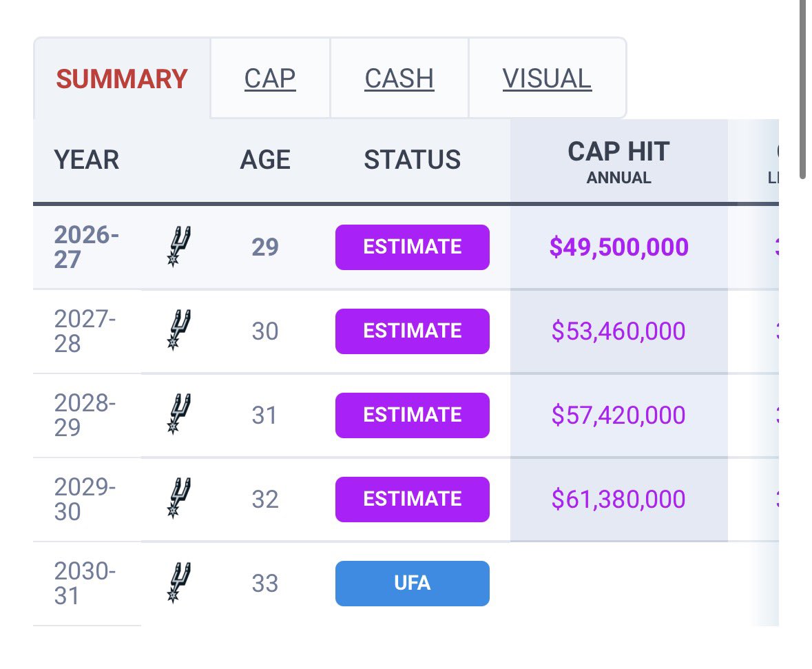812x669 pixels.
Task: Click the AGE column header
Action: coord(265,160)
